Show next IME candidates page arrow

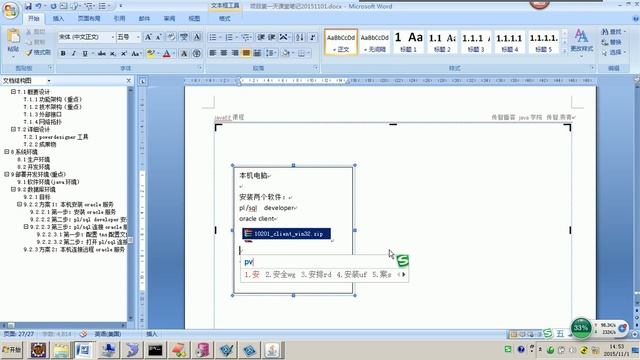click(x=404, y=274)
